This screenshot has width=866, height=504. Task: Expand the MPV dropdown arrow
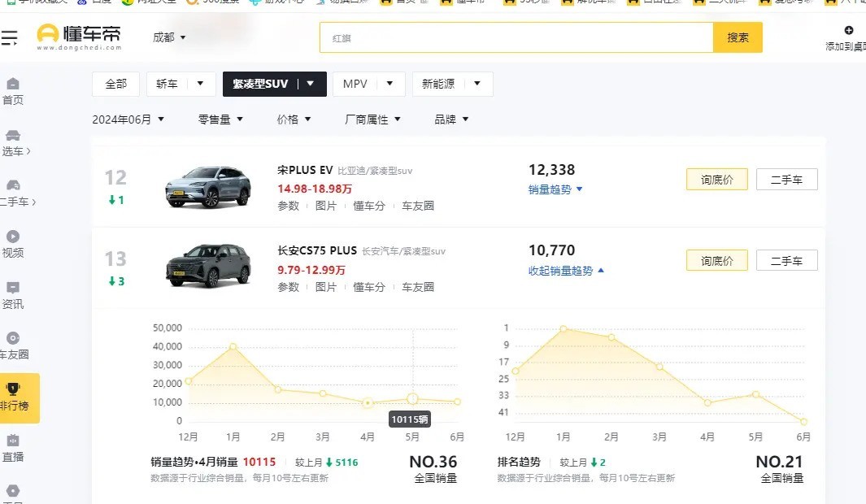389,84
